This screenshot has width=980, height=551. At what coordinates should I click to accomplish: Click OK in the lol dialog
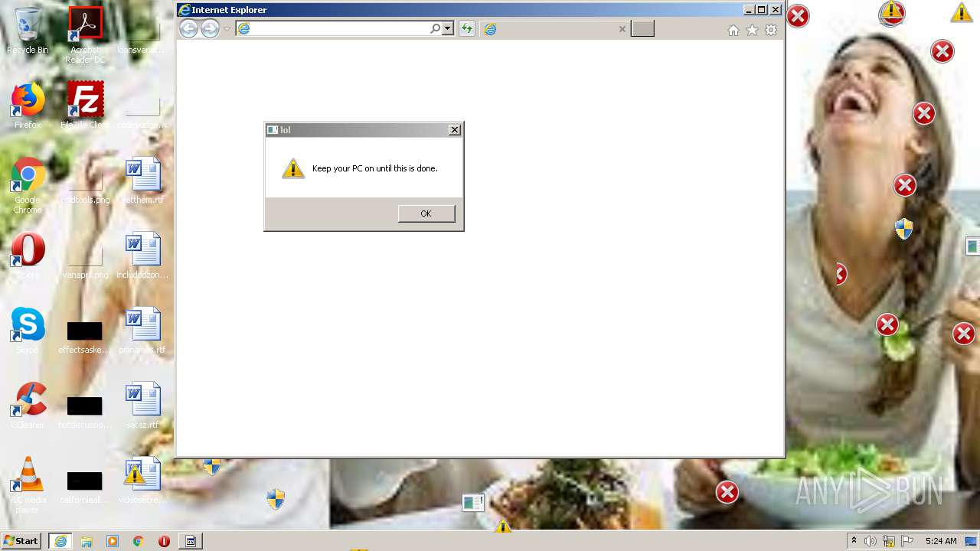(426, 214)
